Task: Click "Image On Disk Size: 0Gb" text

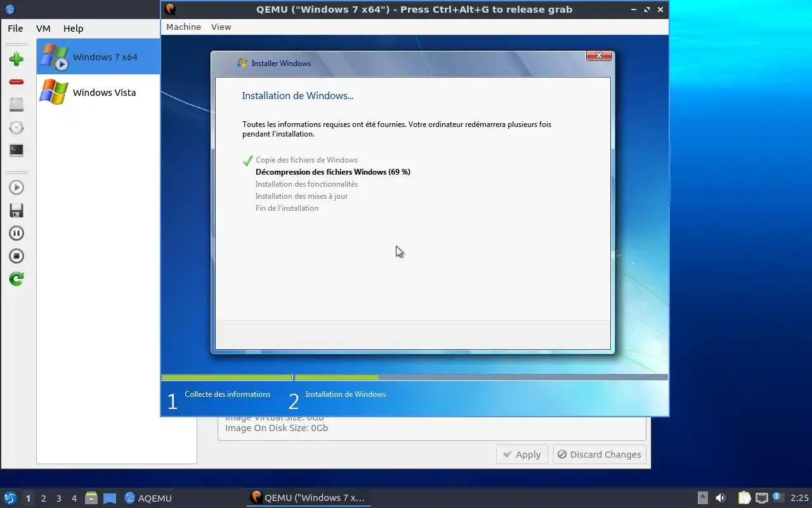Action: click(277, 428)
